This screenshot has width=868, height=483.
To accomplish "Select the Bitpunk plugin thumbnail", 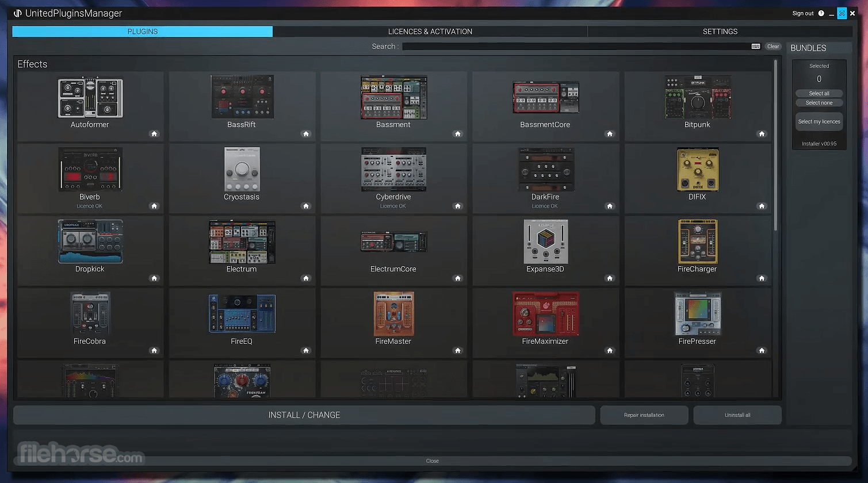I will coord(698,97).
